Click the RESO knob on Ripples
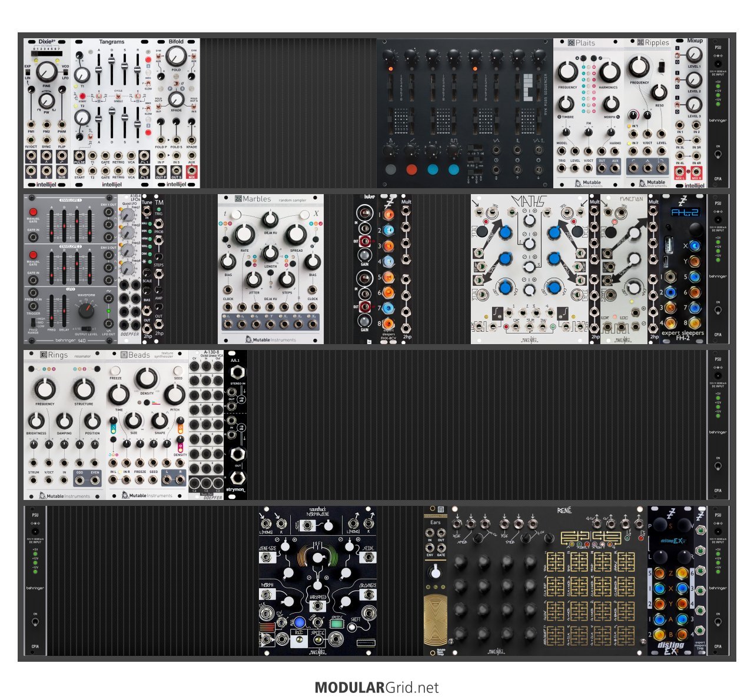Viewport: 754px width, 700px height. pos(659,92)
